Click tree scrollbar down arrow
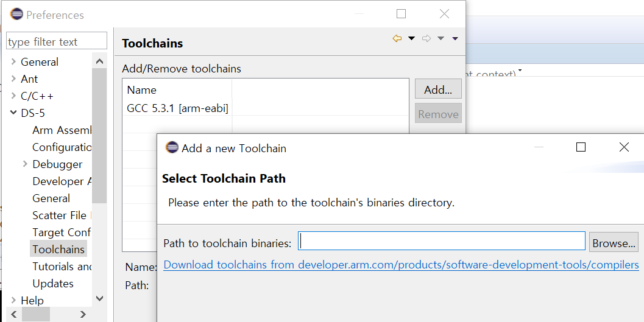The image size is (644, 322). [99, 298]
